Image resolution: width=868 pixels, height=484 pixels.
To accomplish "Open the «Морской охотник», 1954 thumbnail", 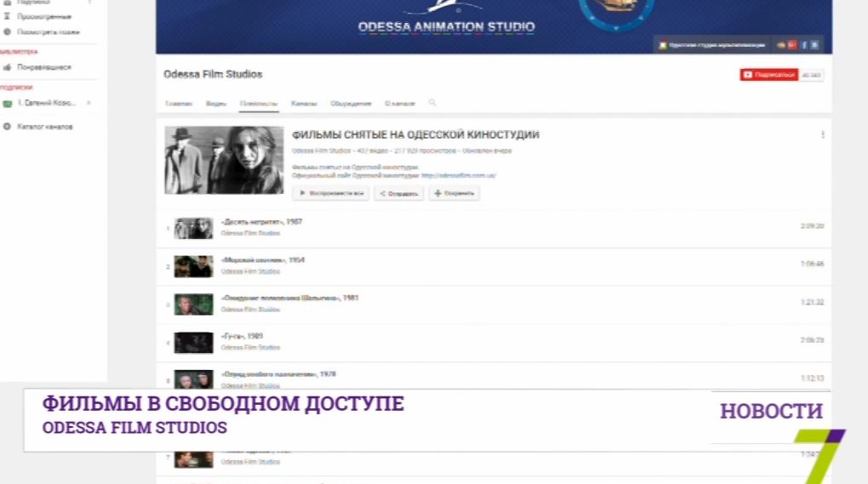I will coord(193,266).
